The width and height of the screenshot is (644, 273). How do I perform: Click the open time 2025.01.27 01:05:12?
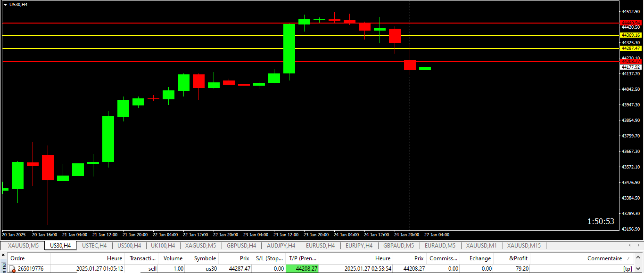point(100,269)
